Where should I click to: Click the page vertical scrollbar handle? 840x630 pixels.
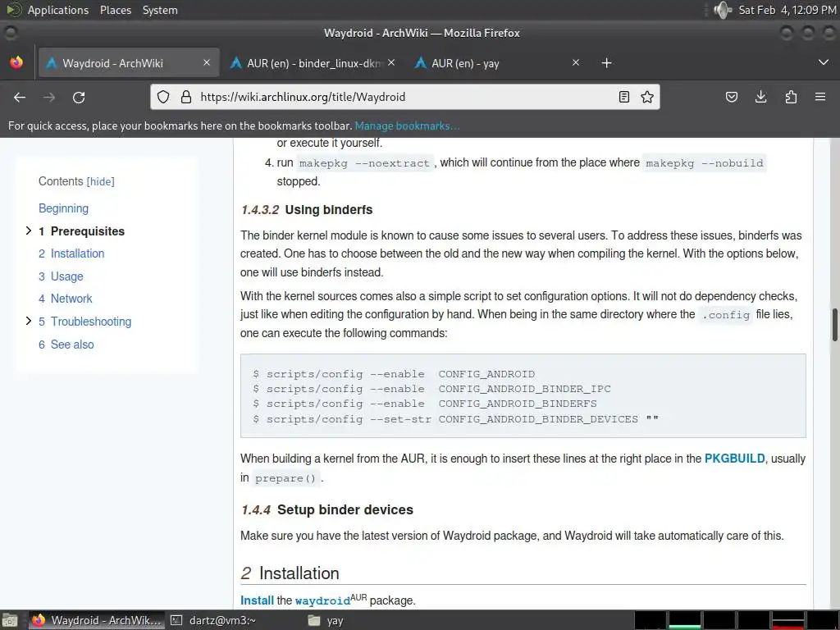[834, 325]
